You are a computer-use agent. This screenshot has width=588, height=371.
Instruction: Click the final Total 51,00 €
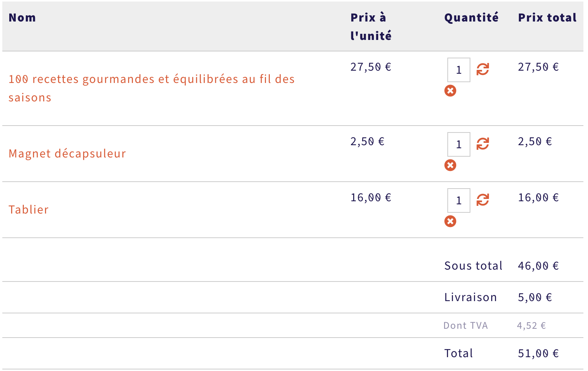(538, 353)
